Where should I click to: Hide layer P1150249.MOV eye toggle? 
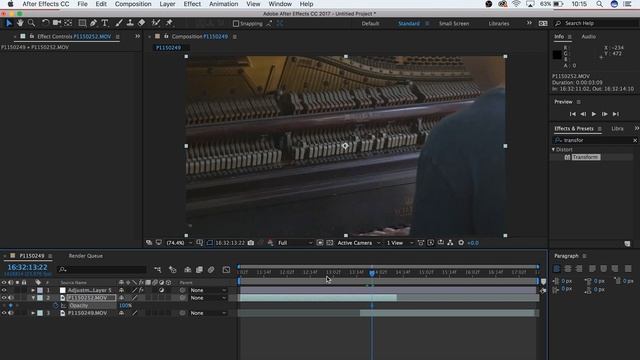(4, 313)
